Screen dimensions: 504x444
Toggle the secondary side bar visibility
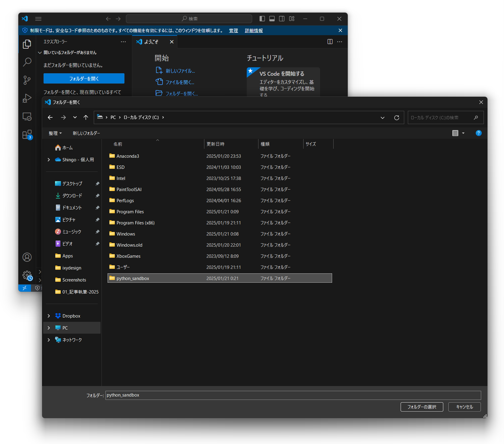282,18
